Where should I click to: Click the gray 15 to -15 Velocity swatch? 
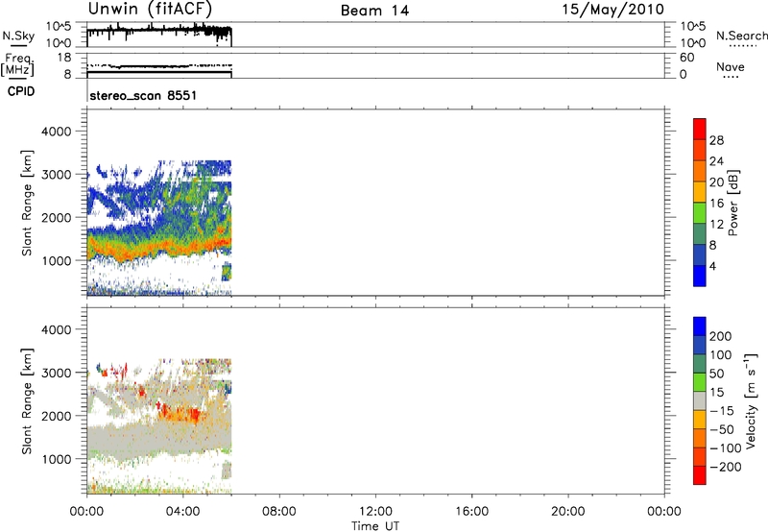[700, 400]
